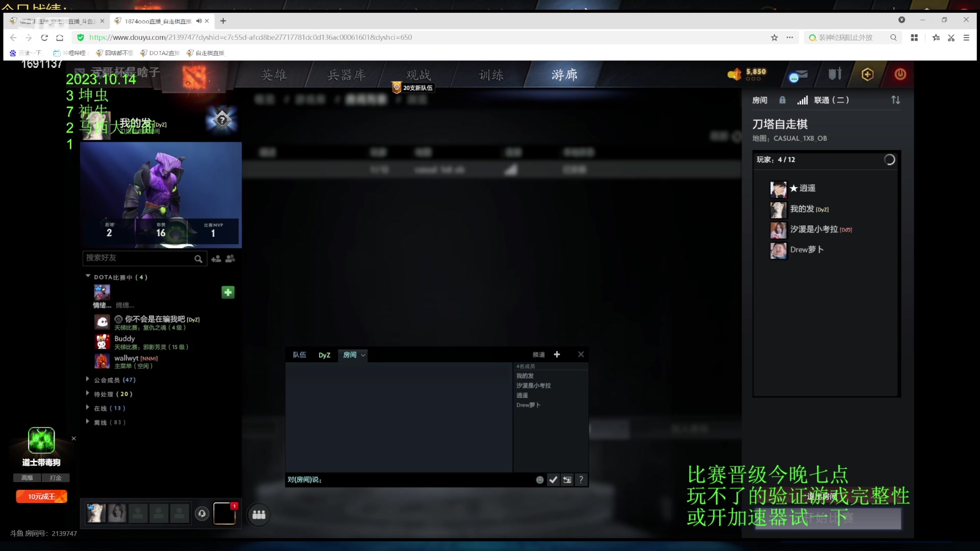
Task: Select player Drew萝卜 in lobby
Action: (797, 250)
